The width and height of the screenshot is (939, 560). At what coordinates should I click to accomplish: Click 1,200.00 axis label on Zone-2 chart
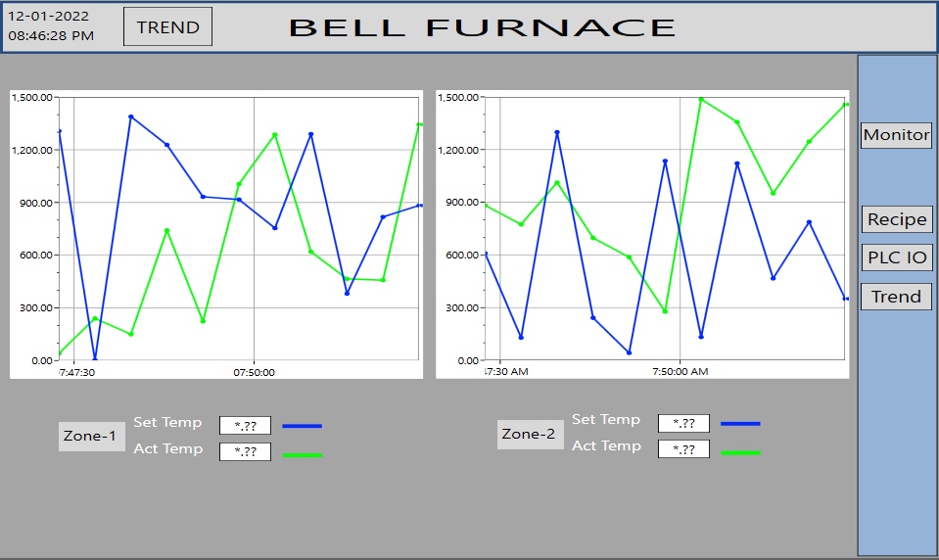458,150
